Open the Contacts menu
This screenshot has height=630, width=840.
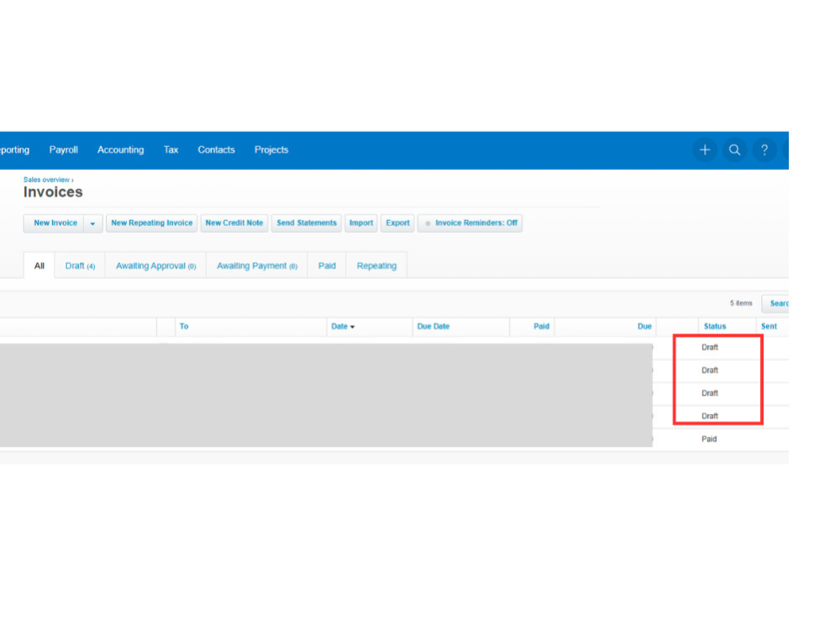(217, 150)
